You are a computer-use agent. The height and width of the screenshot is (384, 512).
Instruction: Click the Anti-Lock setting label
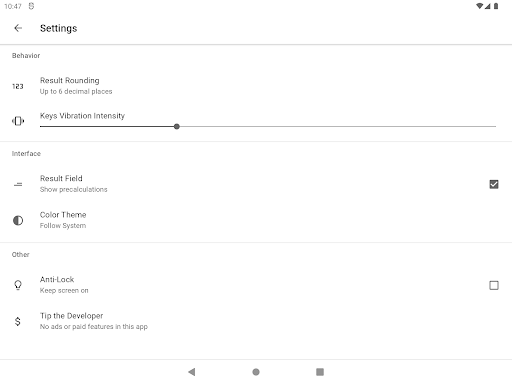click(57, 279)
